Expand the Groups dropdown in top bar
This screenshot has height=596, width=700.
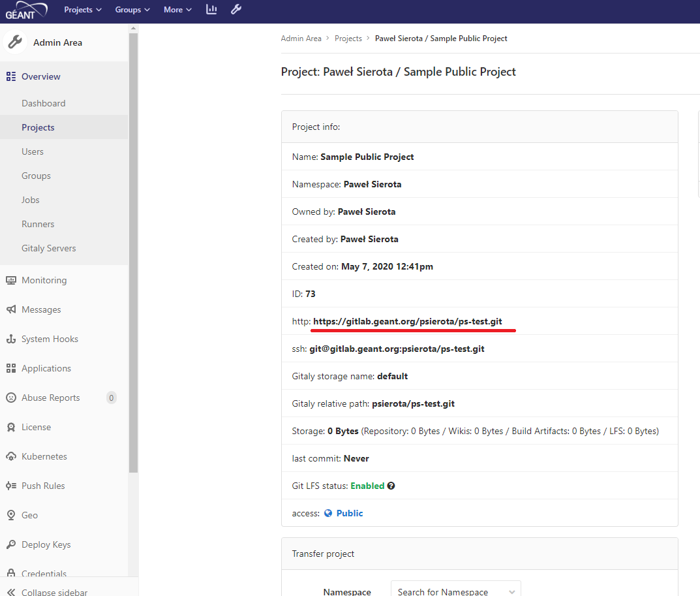coord(132,9)
